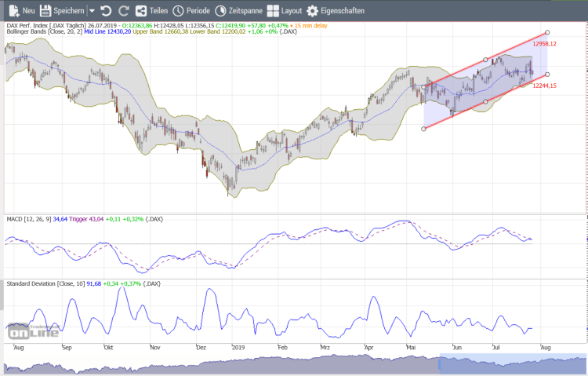Open the Zeitspanne time range icon

point(220,11)
